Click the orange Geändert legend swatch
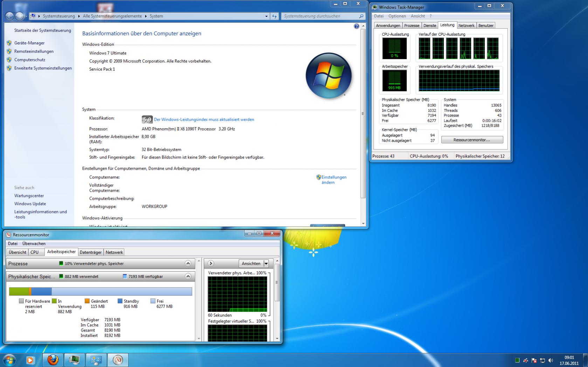 pyautogui.click(x=87, y=301)
